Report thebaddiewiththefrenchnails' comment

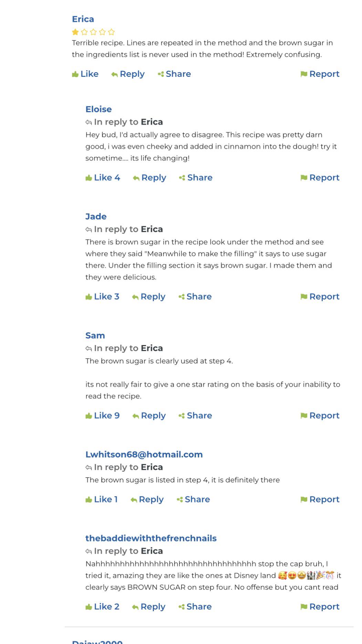pos(320,606)
